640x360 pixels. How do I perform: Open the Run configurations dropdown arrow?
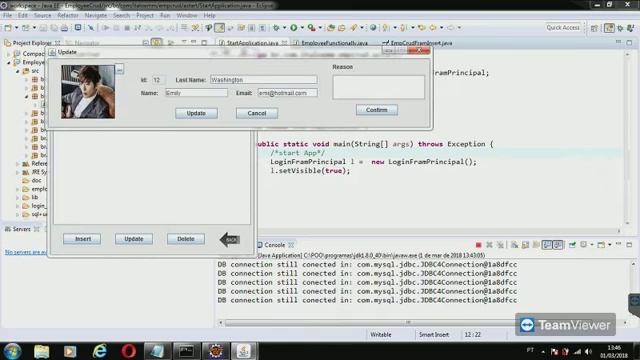(x=302, y=28)
